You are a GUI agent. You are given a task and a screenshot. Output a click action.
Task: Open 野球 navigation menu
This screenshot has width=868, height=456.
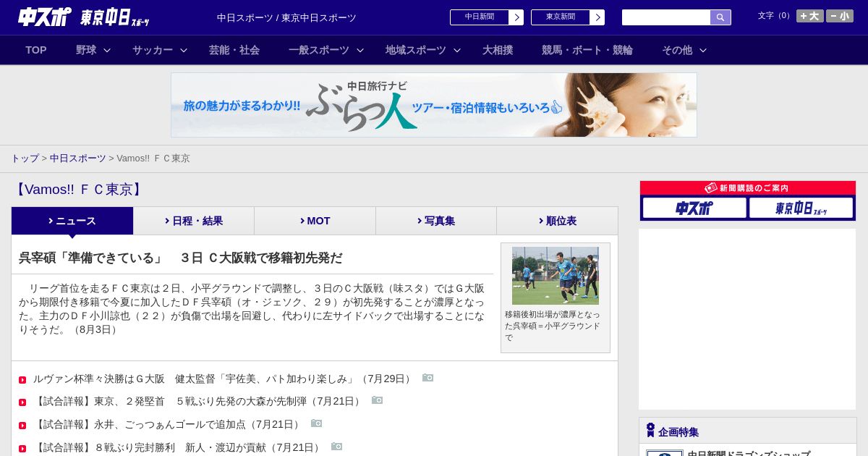click(86, 50)
